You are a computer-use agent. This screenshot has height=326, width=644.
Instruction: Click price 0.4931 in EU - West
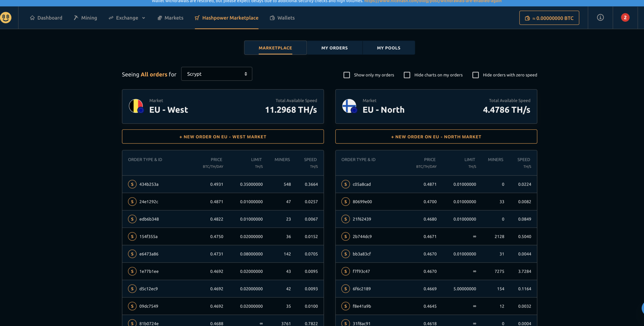click(217, 184)
